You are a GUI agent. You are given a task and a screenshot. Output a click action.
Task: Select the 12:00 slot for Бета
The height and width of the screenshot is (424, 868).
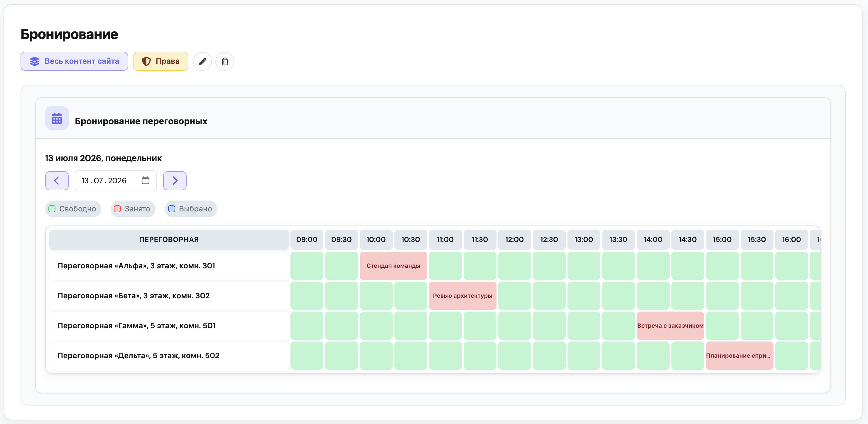[x=514, y=296]
